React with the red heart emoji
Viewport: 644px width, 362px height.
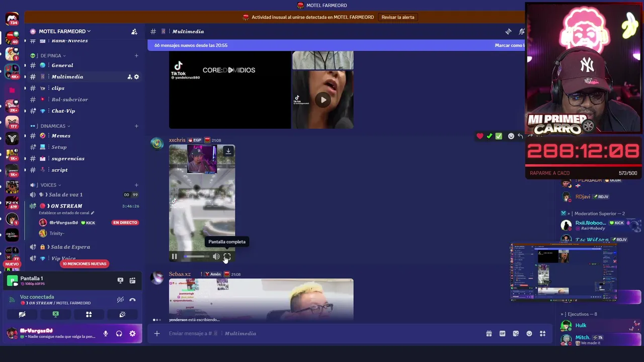480,136
